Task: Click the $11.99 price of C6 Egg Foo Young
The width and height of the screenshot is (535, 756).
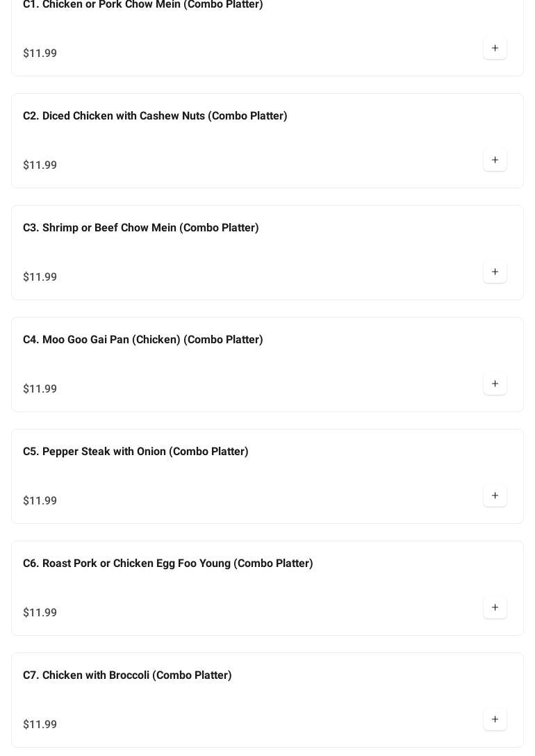Action: pos(40,613)
